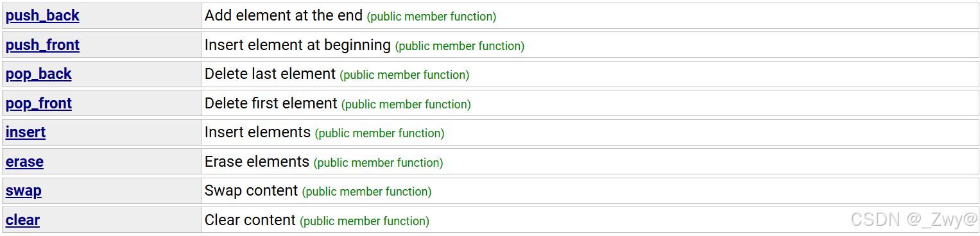Open the push_front function link
The width and height of the screenshot is (980, 236).
pyautogui.click(x=42, y=45)
